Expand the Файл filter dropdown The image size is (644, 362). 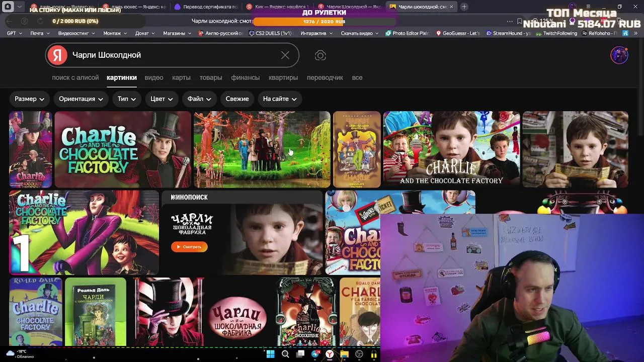(x=199, y=99)
